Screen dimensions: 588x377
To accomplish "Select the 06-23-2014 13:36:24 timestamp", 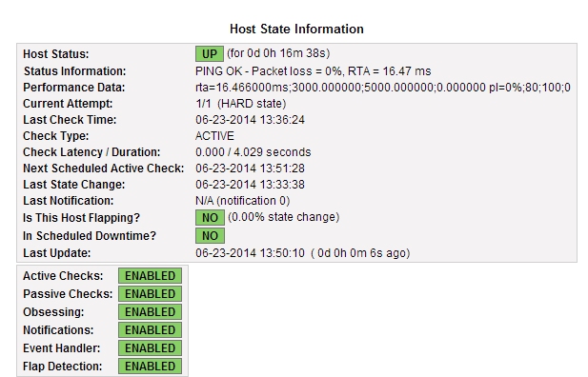I will (250, 120).
